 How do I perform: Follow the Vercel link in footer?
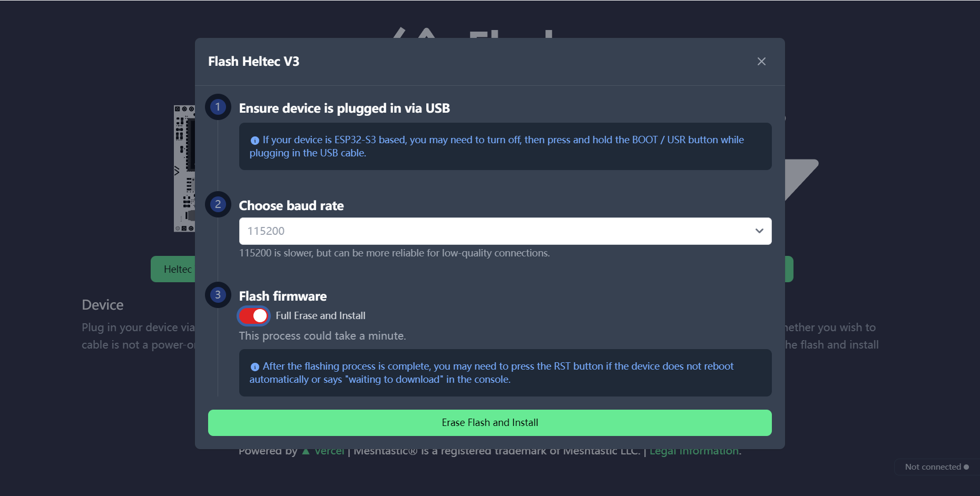point(329,452)
